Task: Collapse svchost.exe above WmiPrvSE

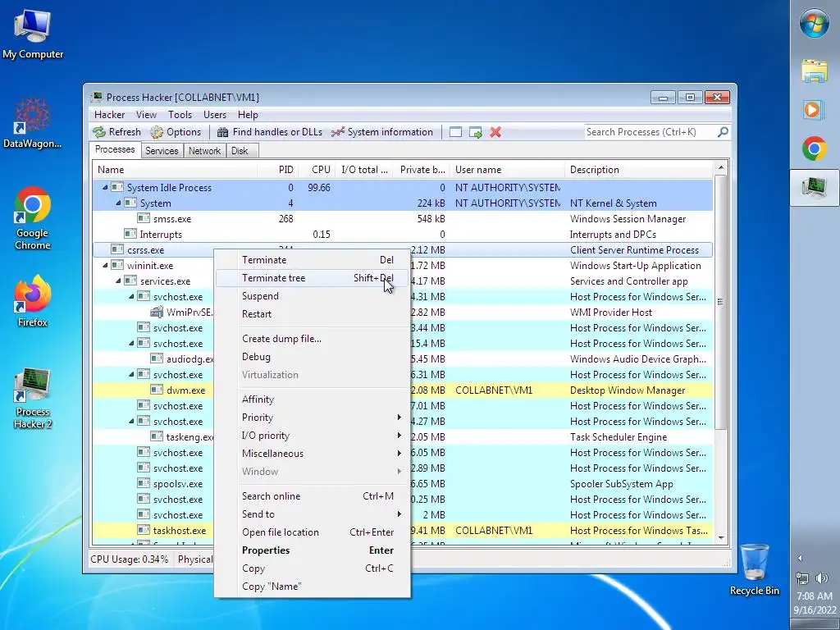Action: (x=131, y=296)
